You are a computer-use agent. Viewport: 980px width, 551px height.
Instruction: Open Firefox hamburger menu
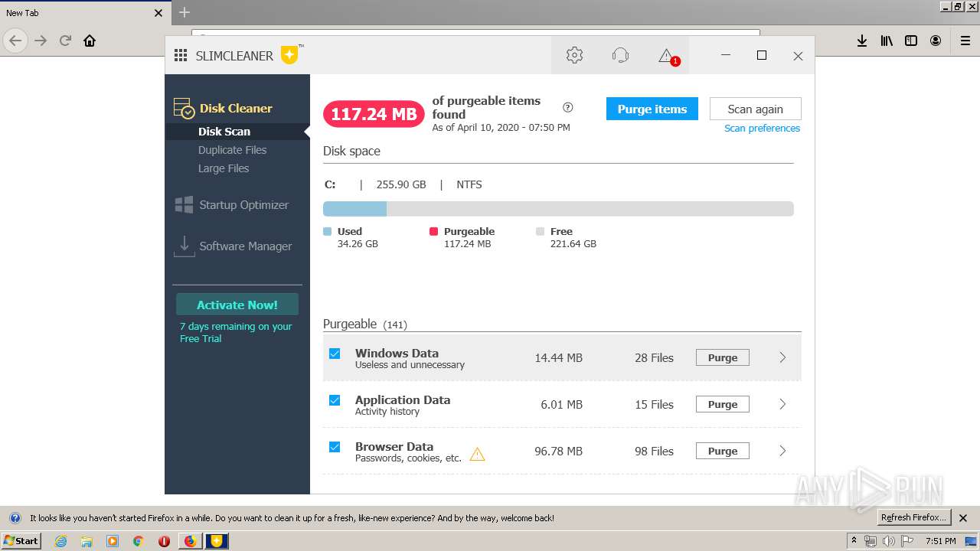coord(965,41)
